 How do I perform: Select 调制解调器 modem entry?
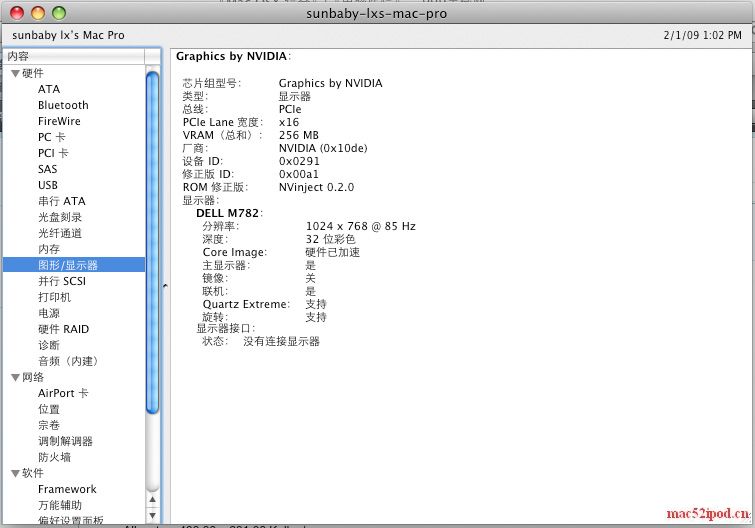tap(65, 441)
